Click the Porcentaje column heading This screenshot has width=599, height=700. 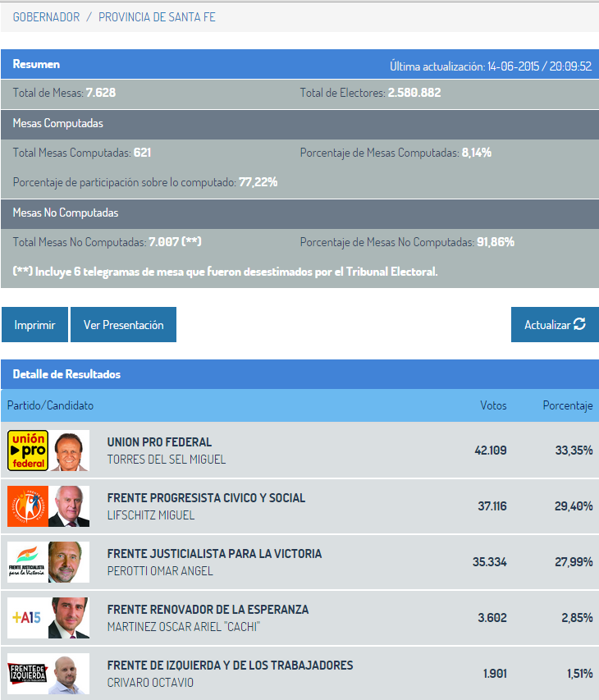568,405
